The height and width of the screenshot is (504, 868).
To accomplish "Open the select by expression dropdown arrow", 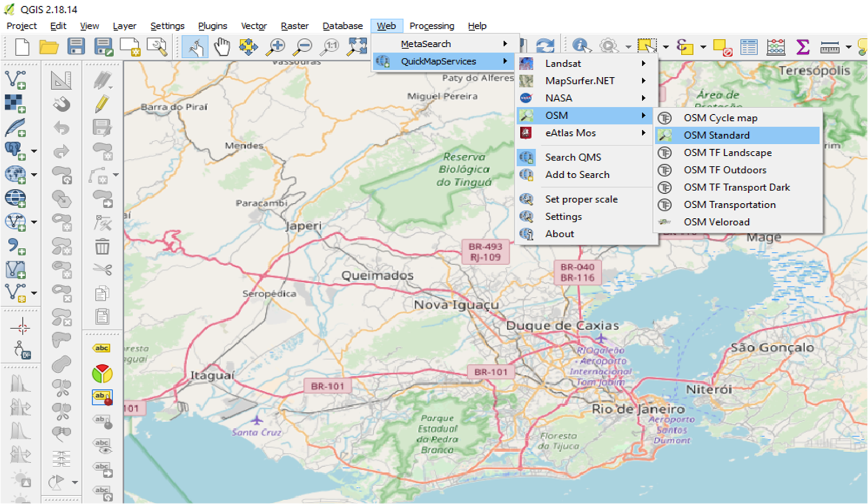I will coord(703,47).
